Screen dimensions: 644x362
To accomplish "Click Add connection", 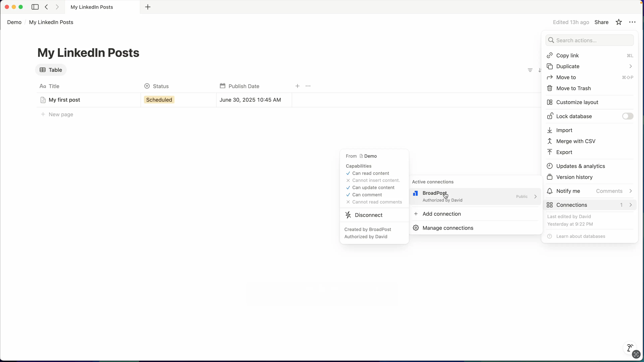I will pyautogui.click(x=441, y=214).
